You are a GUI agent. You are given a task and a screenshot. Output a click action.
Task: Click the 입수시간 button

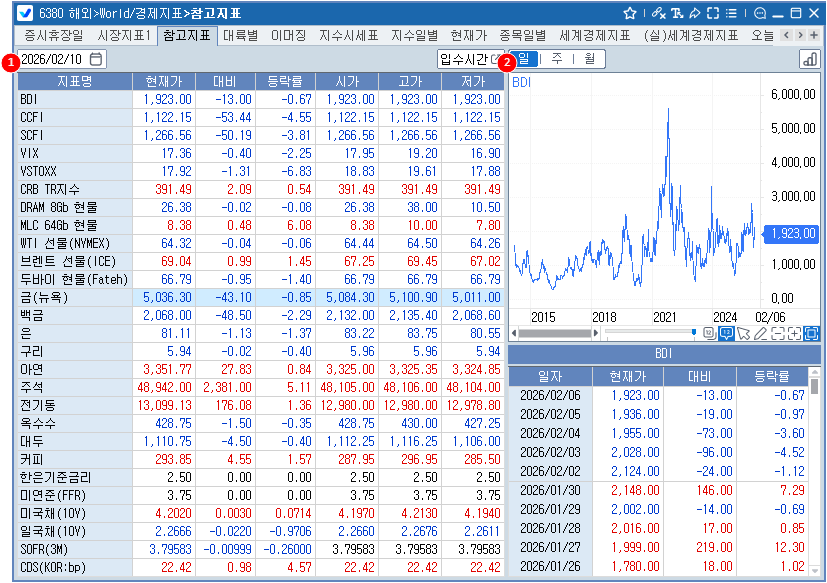pos(470,59)
